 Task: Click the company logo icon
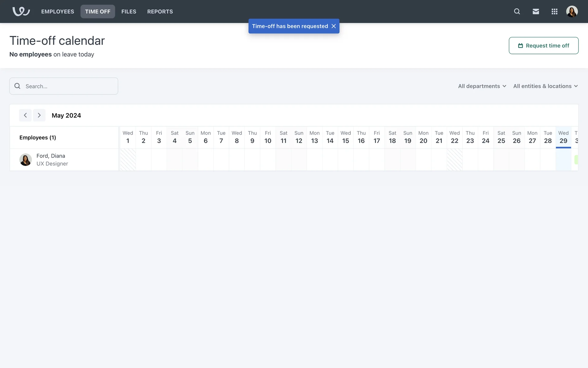pyautogui.click(x=21, y=11)
